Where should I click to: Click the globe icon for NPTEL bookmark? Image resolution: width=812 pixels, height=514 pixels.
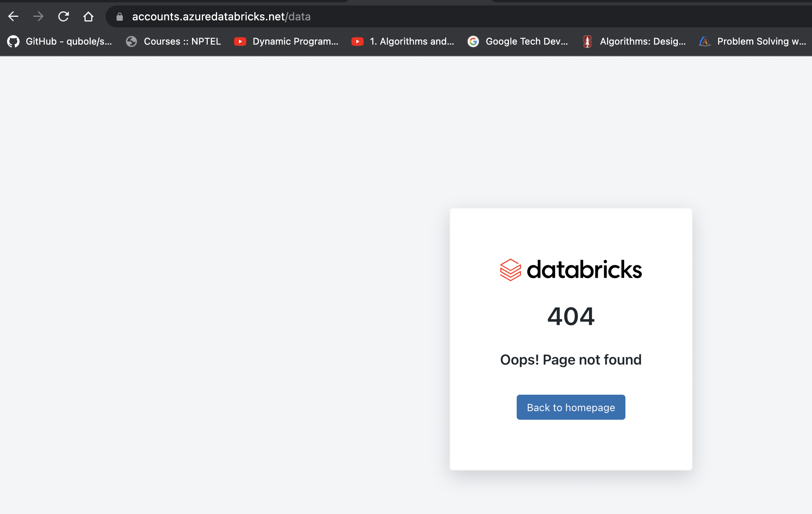point(131,41)
